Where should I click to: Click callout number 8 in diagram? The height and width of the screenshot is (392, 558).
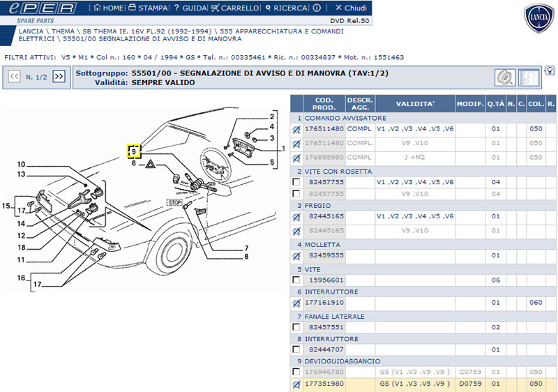coord(246,257)
